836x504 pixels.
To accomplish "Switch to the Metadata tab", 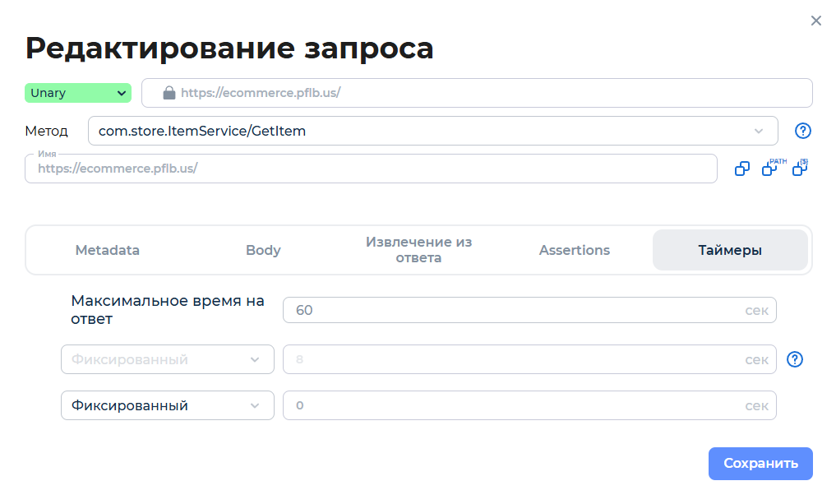I will click(107, 250).
